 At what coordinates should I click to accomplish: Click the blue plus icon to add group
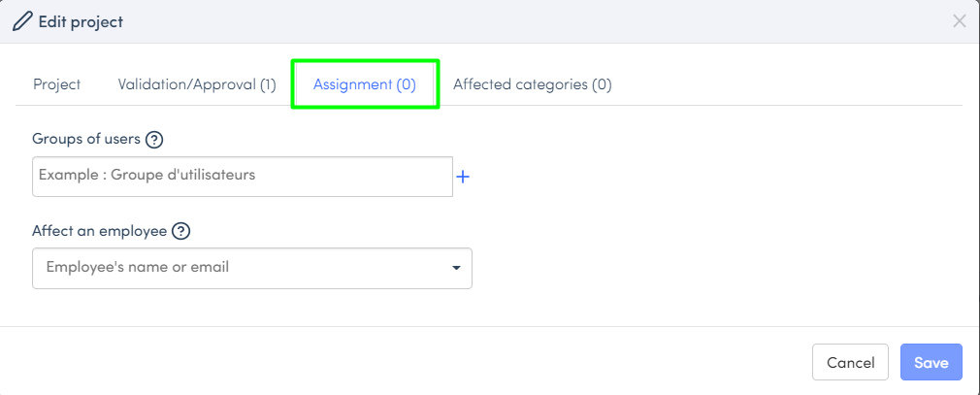point(463,177)
